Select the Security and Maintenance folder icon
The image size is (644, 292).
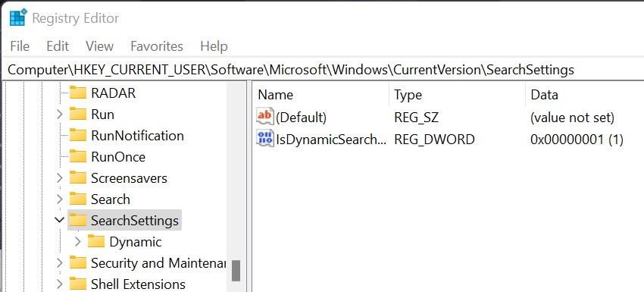(78, 262)
